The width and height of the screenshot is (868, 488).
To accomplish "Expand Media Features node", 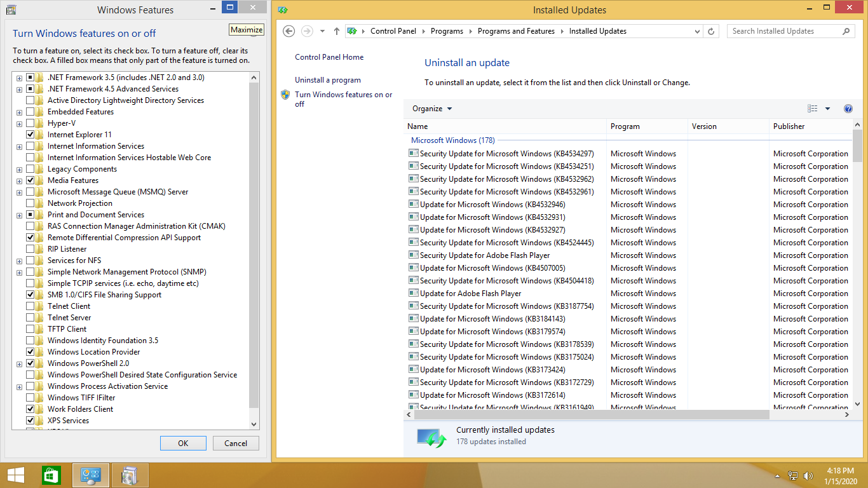I will pos(20,181).
